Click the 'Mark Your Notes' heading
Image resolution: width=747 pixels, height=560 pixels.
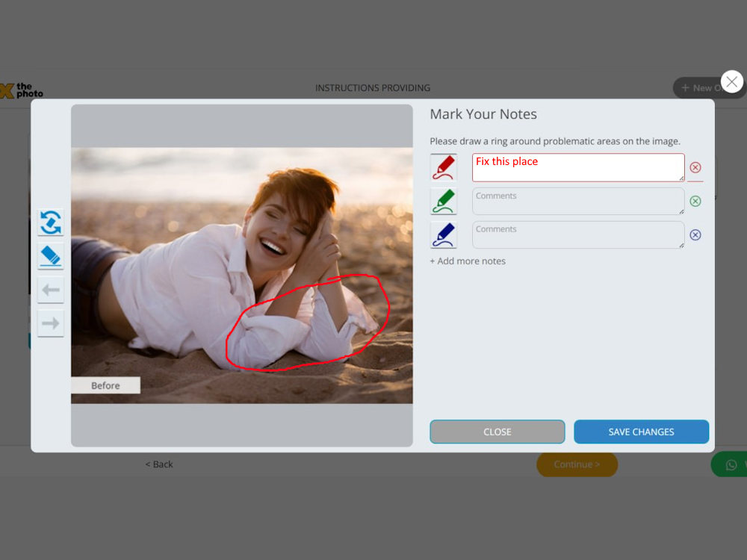(x=483, y=114)
